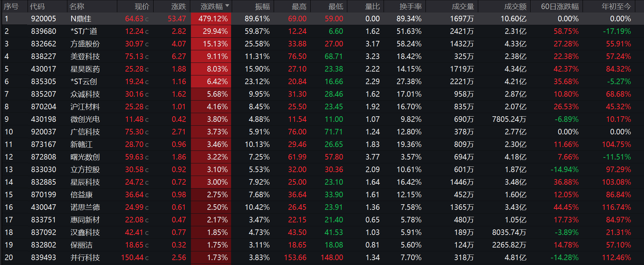The image size is (644, 265).
Task: Click the 代码 column header
Action: pyautogui.click(x=37, y=6)
